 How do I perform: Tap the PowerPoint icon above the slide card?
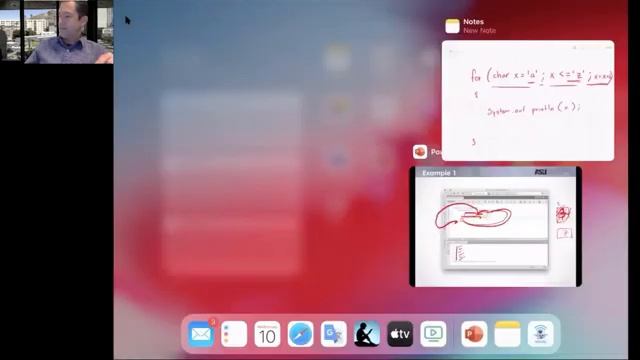tap(420, 152)
